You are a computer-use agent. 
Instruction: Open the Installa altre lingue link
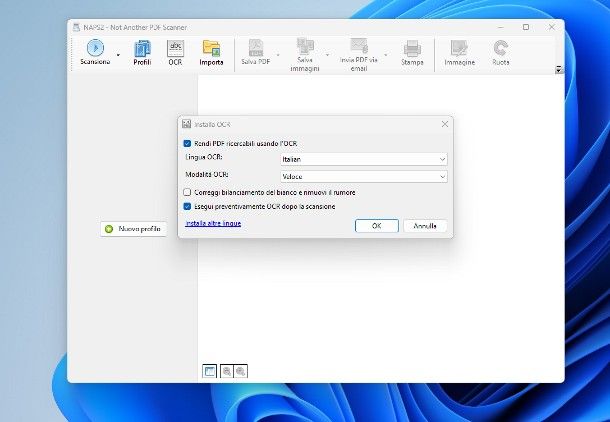213,224
